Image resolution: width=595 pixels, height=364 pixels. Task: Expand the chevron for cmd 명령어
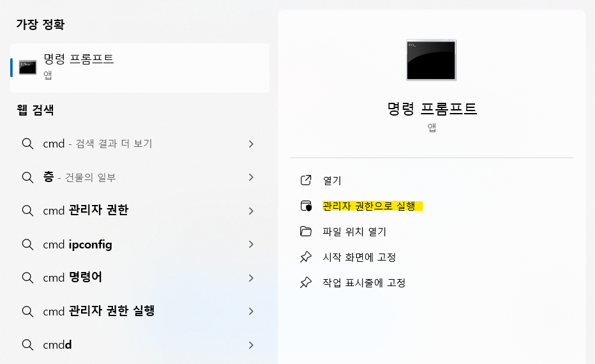click(x=251, y=278)
